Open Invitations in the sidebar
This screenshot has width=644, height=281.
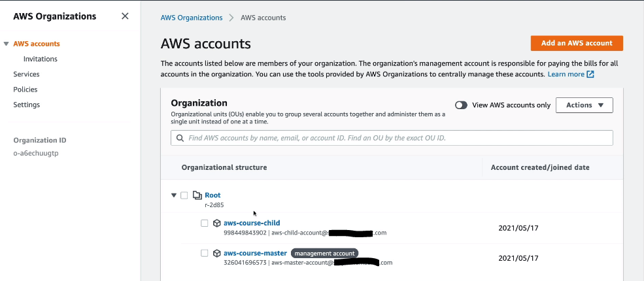coord(41,59)
